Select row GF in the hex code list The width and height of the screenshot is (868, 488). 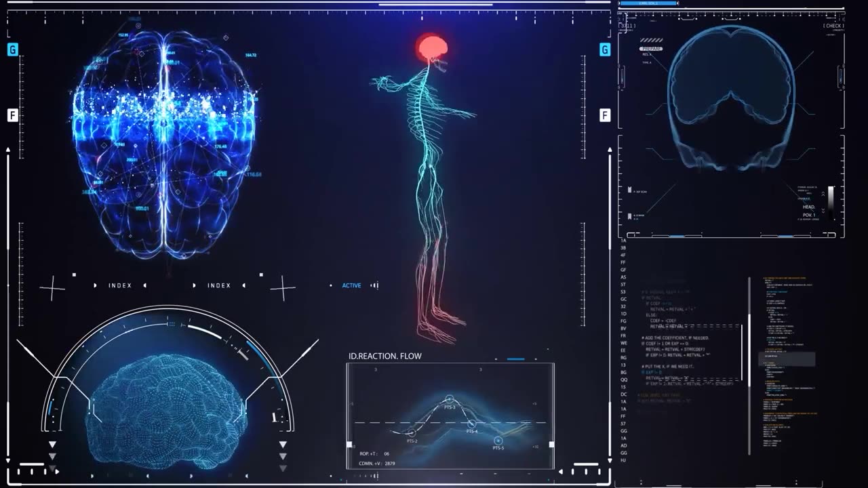point(623,270)
